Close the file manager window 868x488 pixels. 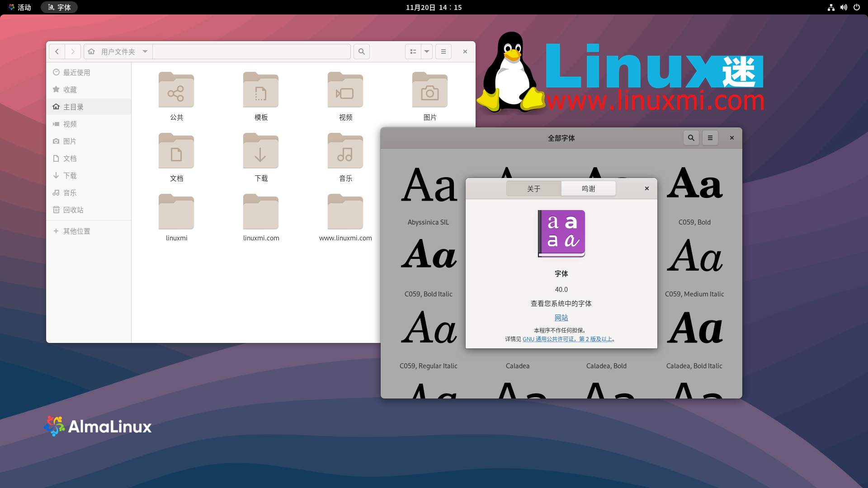[465, 52]
